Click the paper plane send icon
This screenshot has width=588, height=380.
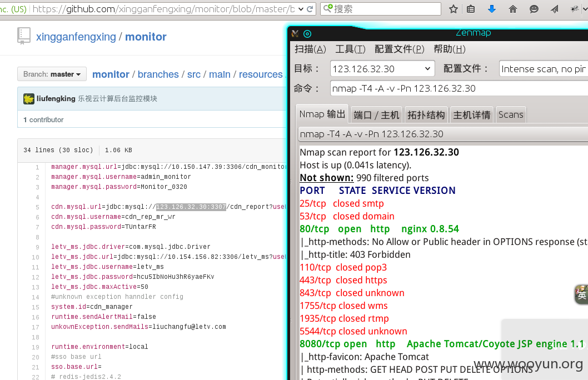pyautogui.click(x=555, y=9)
